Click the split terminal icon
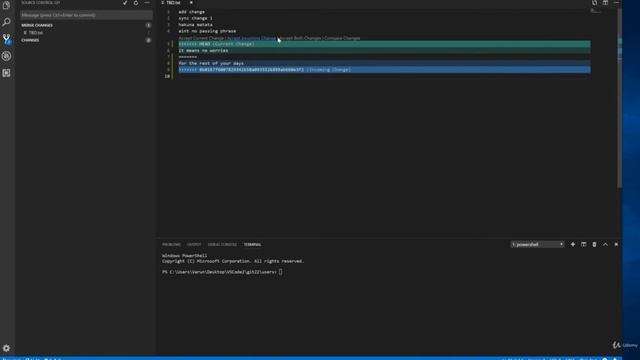This screenshot has height=360, width=640. click(584, 244)
